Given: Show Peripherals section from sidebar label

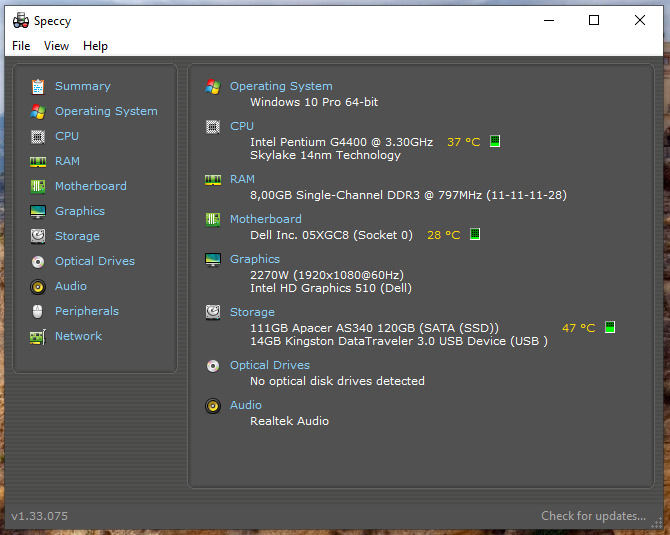Looking at the screenshot, I should tap(87, 311).
